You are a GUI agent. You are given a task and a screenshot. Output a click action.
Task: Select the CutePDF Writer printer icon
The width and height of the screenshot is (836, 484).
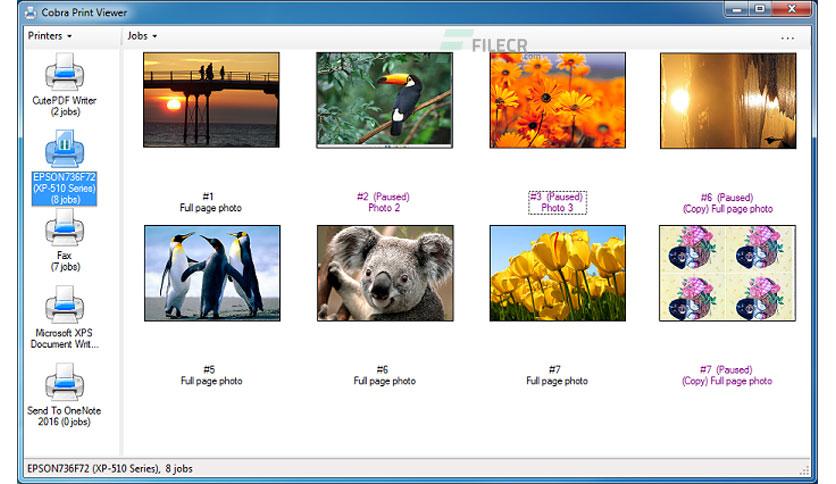point(64,72)
